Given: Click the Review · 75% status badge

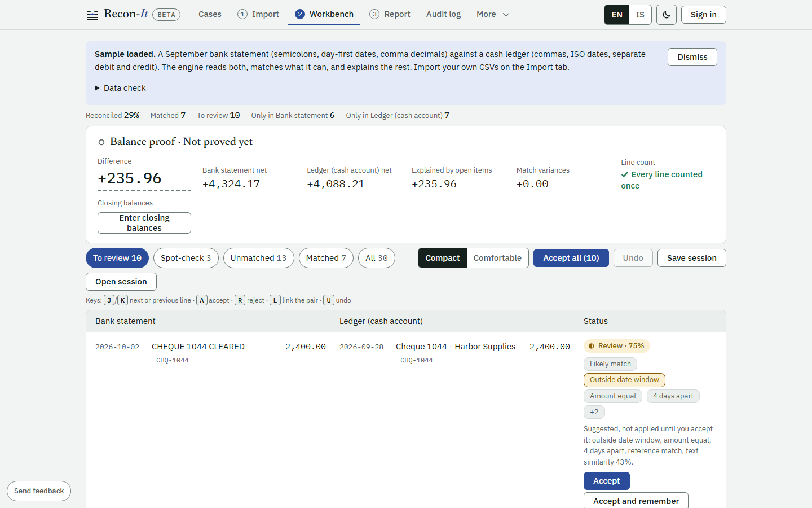Looking at the screenshot, I should [617, 346].
